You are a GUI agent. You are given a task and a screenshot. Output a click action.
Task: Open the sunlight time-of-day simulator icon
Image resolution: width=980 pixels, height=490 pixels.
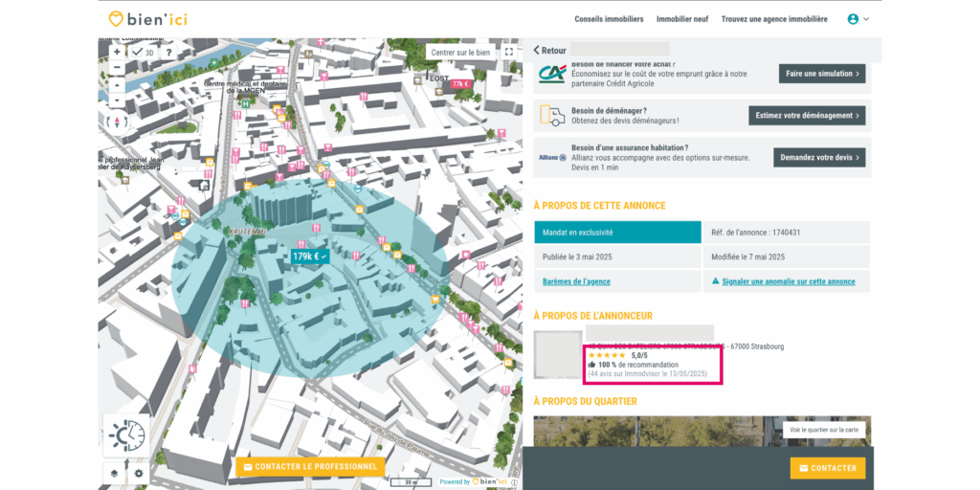pos(126,435)
